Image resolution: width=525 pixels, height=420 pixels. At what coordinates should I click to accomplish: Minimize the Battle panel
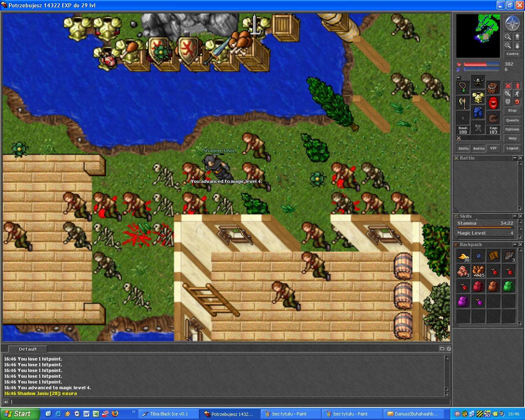point(515,158)
